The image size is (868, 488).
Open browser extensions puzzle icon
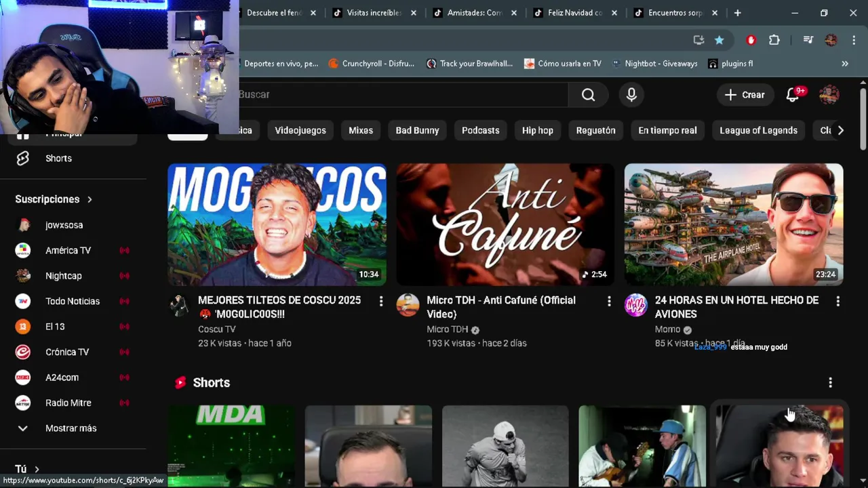(x=774, y=40)
